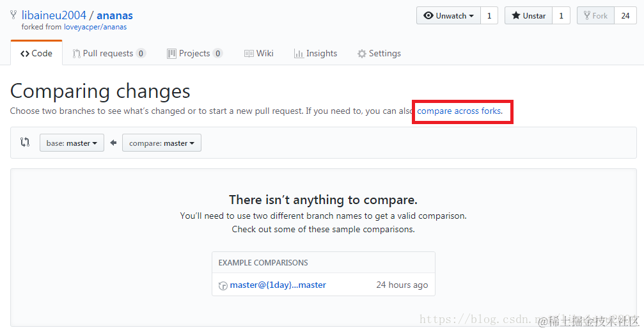Open the master@{1day}...master example comparison
644x332 pixels.
pos(278,285)
